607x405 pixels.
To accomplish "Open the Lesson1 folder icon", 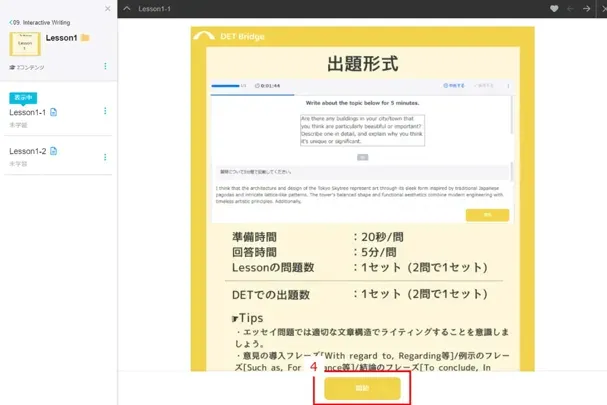I will coord(86,38).
